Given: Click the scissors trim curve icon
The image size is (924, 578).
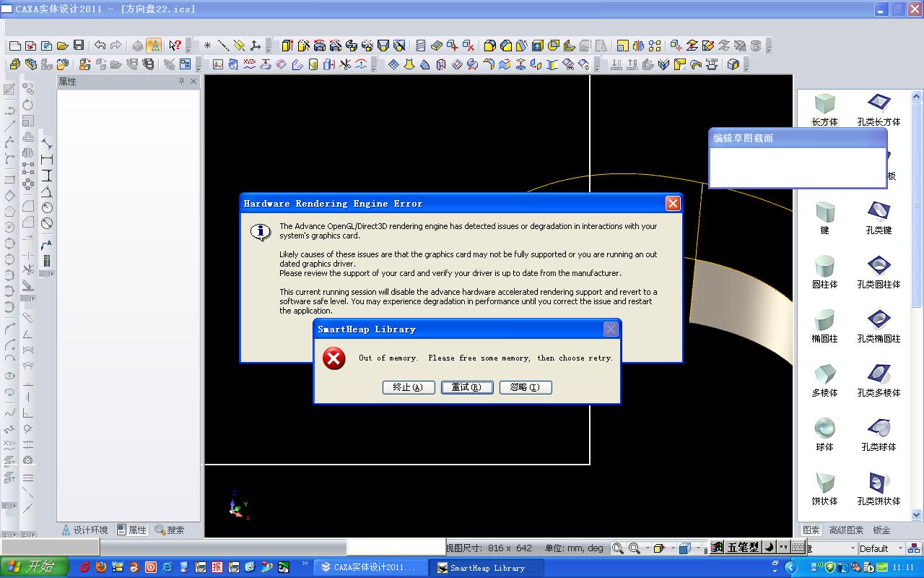Looking at the screenshot, I should tap(345, 64).
